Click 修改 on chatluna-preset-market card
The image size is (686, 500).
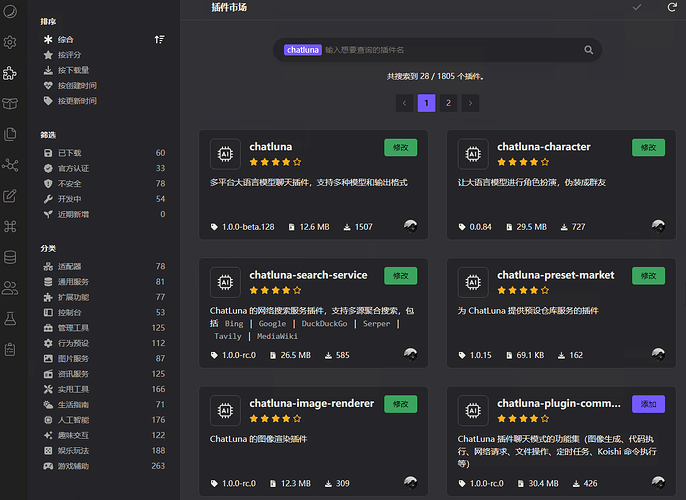point(648,276)
